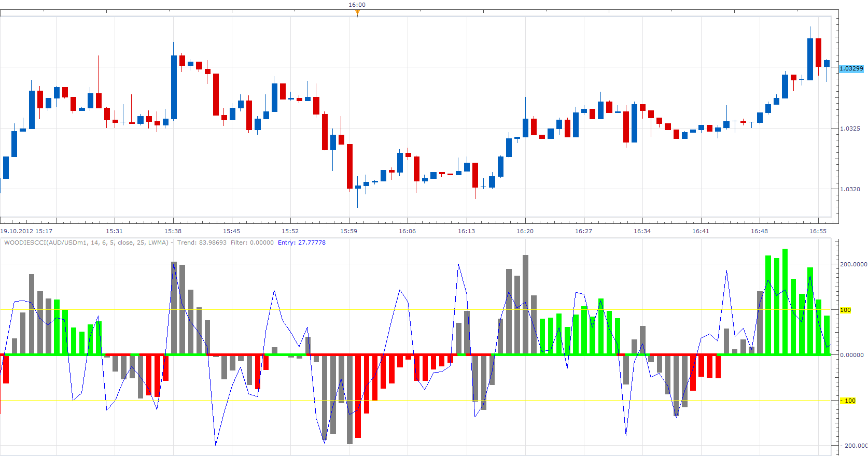Screen dimensions: 868x456
Task: Click the 16:41 time axis label
Action: point(701,231)
